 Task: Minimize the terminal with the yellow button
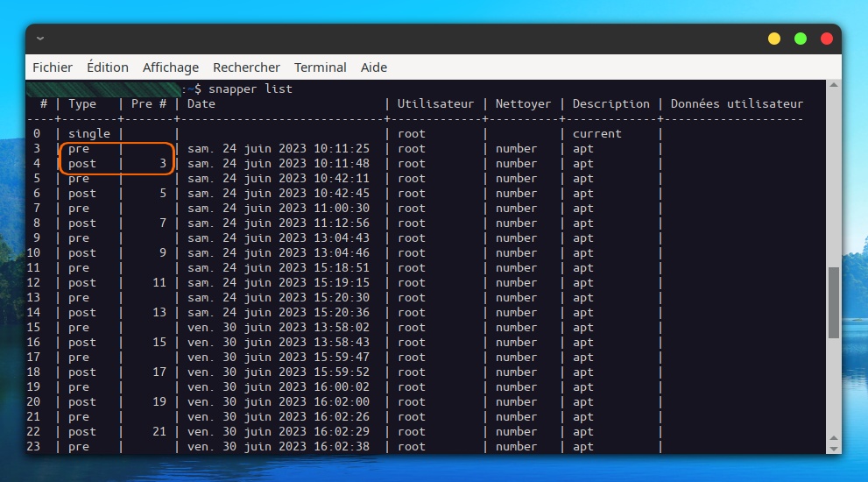[773, 39]
